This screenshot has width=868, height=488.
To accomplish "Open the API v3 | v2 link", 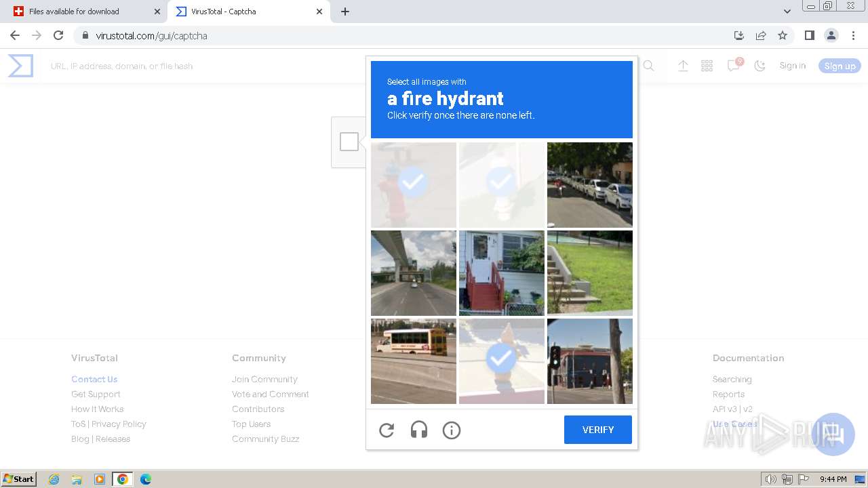I will pos(732,409).
